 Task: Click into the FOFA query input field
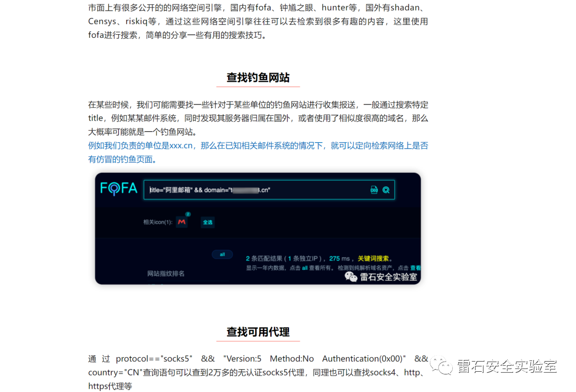[269, 190]
